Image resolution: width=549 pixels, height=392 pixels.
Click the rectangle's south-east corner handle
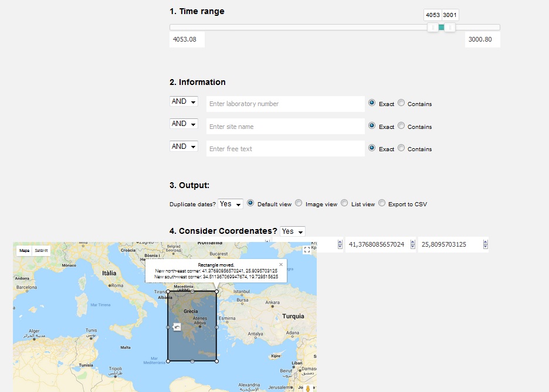coord(217,361)
